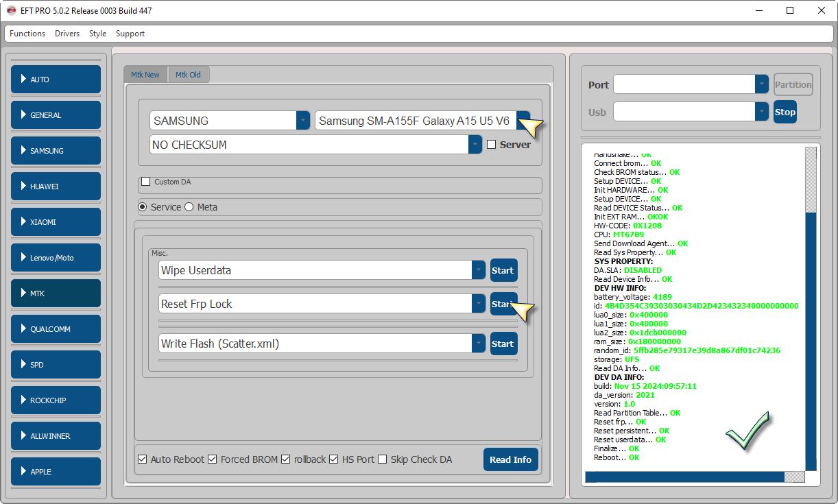Click the 'Reset frp... OK' log line

click(620, 422)
